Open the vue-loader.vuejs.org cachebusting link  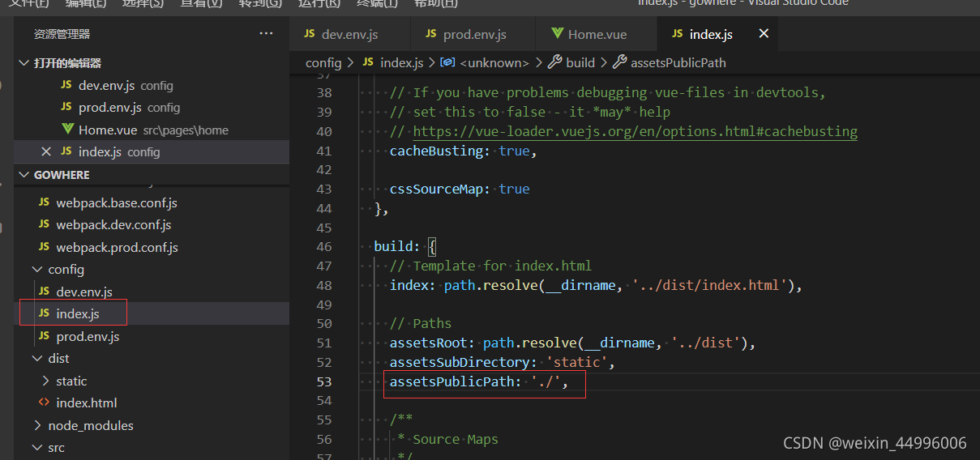[635, 131]
